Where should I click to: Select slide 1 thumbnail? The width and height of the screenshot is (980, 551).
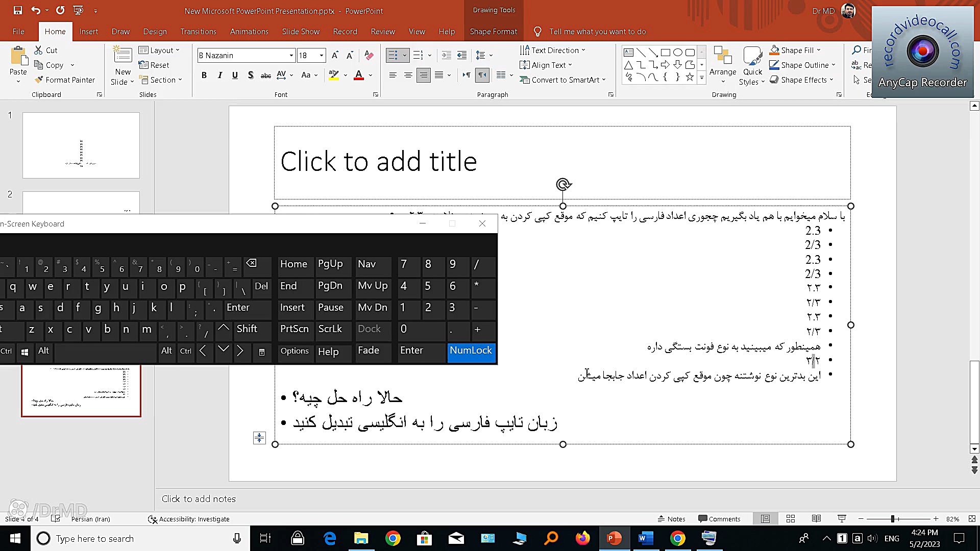81,145
